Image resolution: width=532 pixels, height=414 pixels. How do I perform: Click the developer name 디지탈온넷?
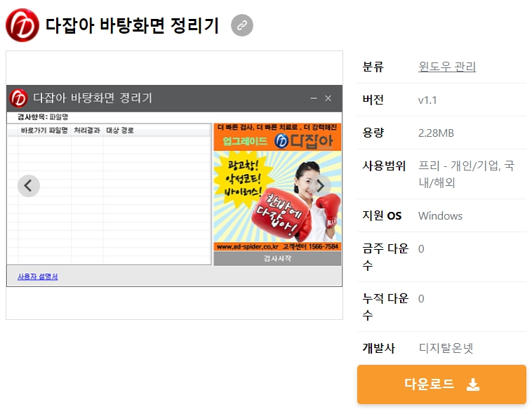446,348
